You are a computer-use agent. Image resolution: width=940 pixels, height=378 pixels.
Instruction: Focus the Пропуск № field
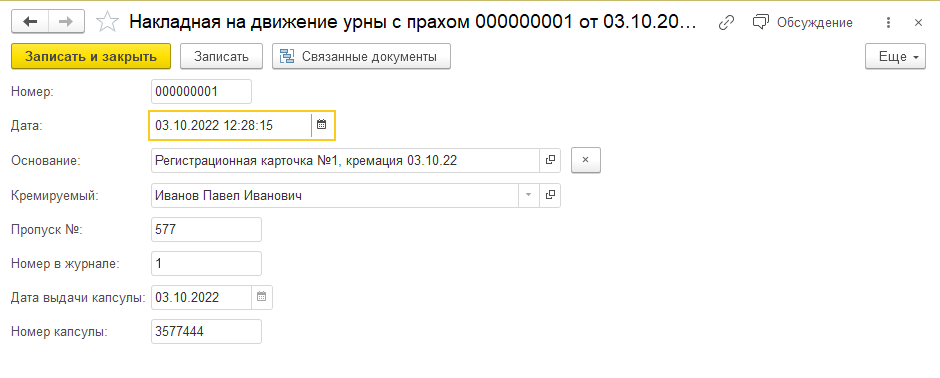point(207,229)
